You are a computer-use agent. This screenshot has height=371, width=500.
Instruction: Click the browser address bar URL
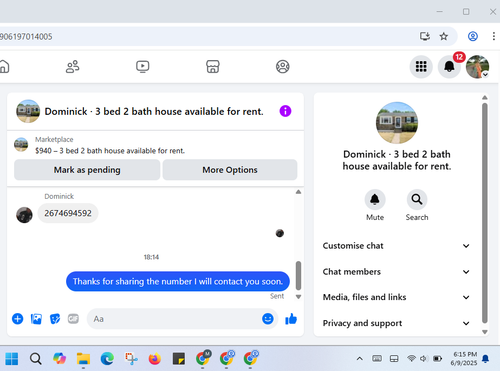tap(26, 36)
